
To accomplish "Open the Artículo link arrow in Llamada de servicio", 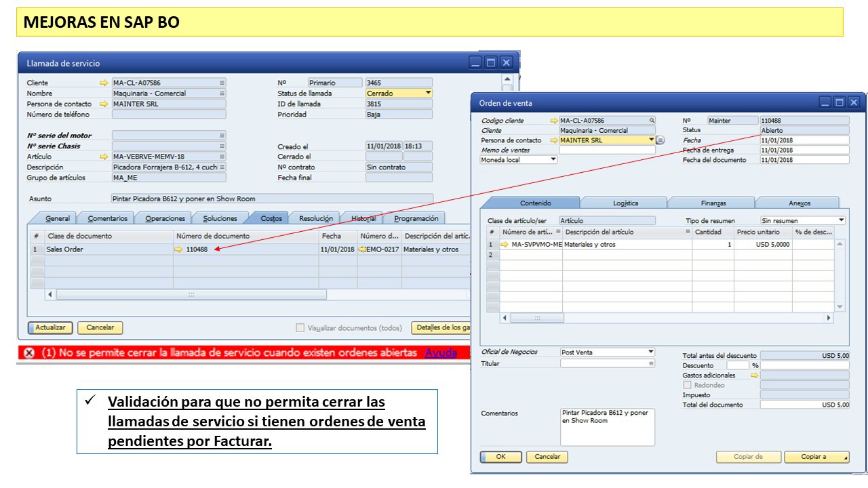I will 104,157.
